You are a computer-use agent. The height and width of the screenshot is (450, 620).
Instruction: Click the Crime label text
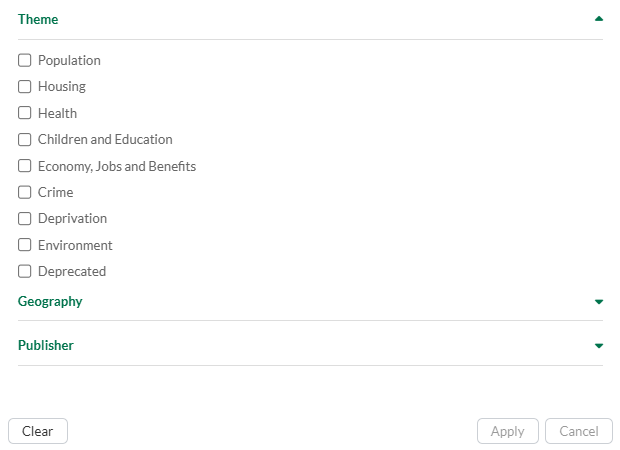(x=55, y=192)
